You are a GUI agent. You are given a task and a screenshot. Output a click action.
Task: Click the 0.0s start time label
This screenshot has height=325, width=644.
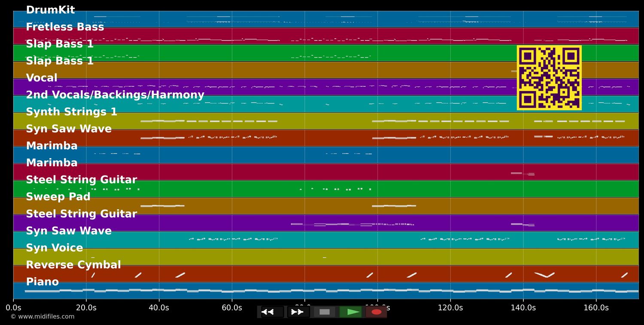13,308
